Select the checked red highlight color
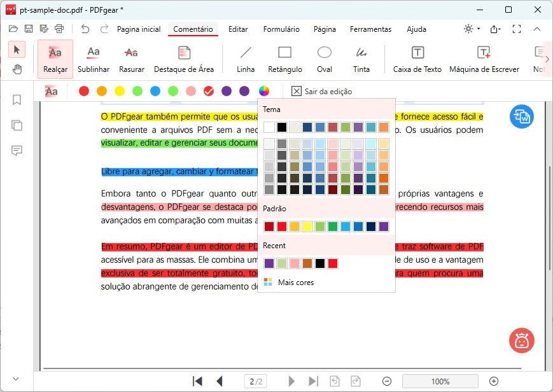This screenshot has height=392, width=553. [x=208, y=92]
